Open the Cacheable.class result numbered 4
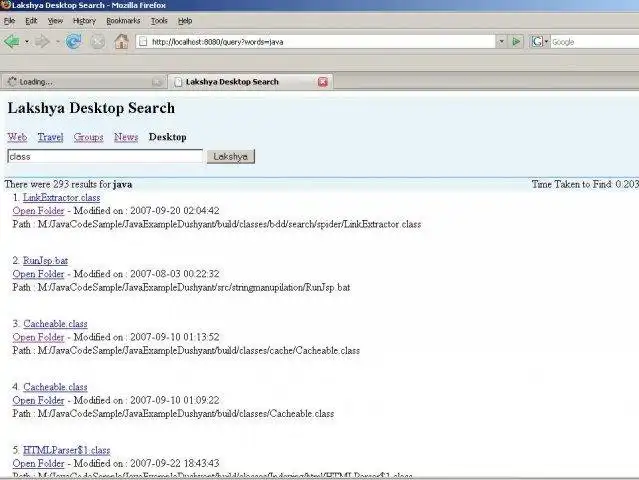 55,387
